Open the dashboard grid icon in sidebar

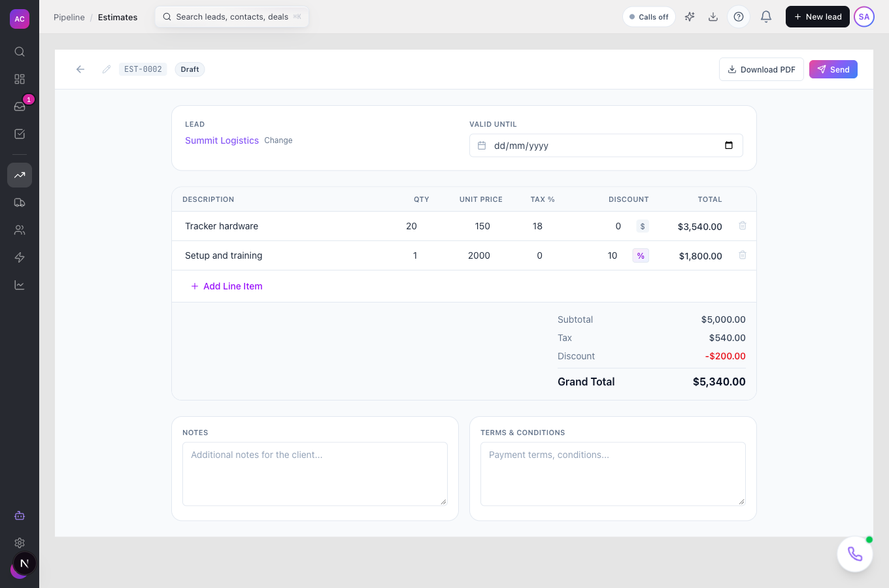point(20,79)
